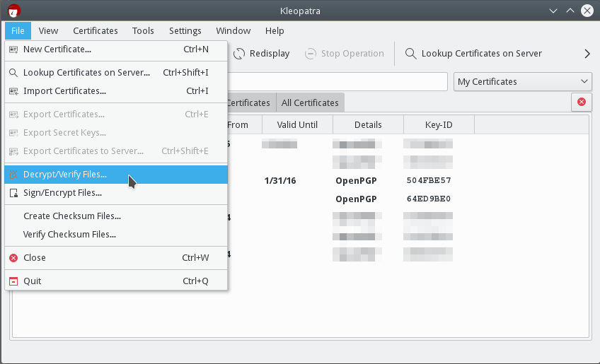The height and width of the screenshot is (364, 600).
Task: Click the red close-tab icon
Action: (x=582, y=102)
